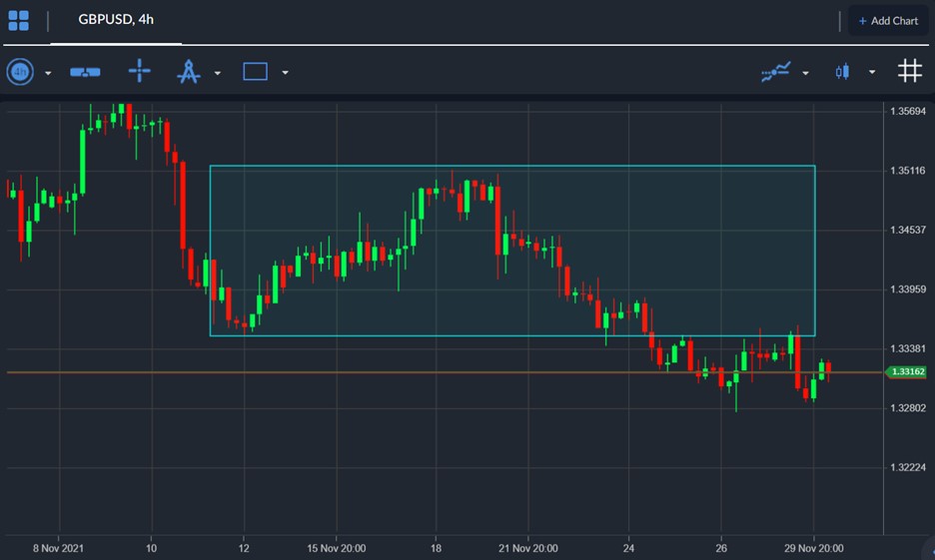
Task: Click the 1.33162 current price label
Action: 906,371
